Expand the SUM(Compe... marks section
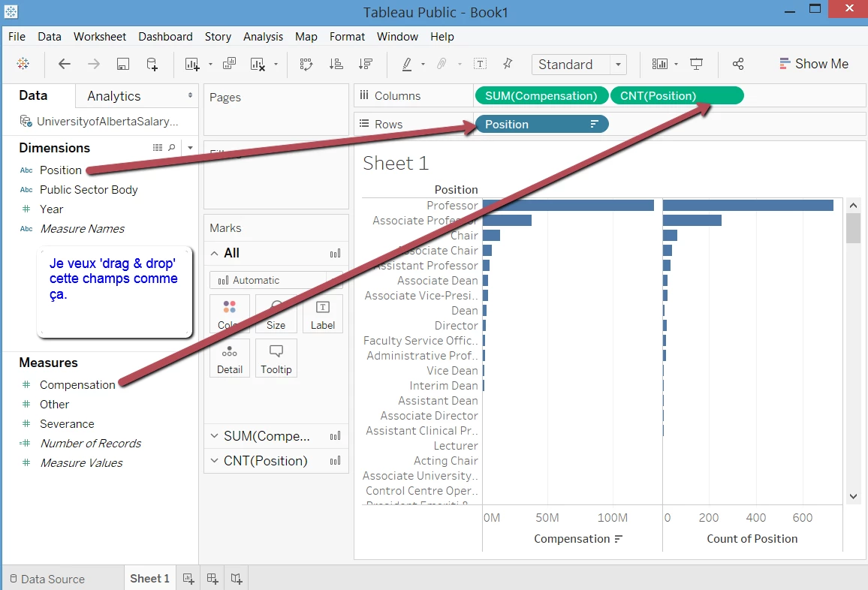This screenshot has height=590, width=868. [215, 436]
